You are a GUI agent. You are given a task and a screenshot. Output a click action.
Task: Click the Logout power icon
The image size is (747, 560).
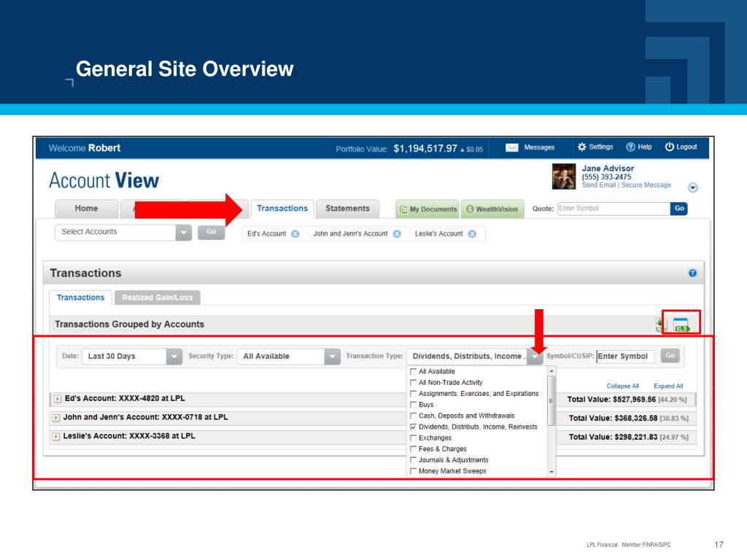click(x=670, y=147)
